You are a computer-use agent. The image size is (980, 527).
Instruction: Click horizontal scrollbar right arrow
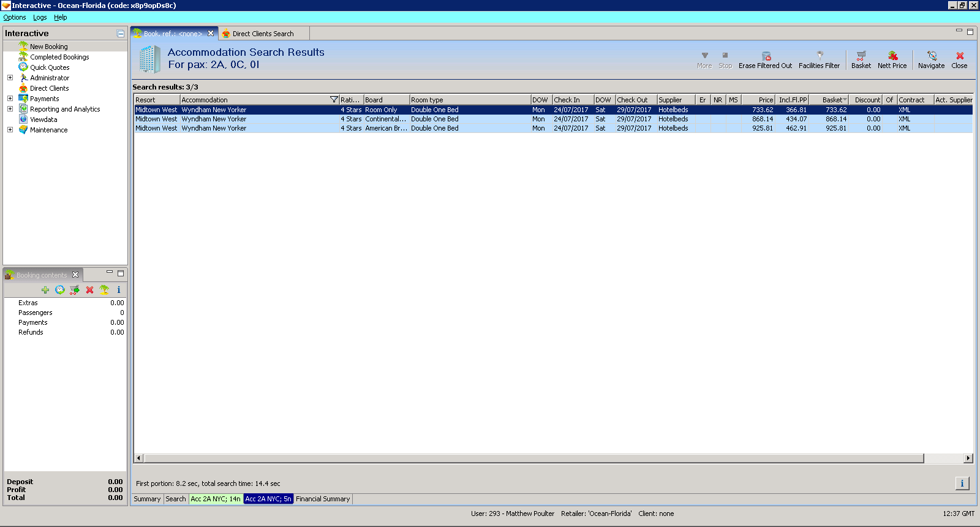click(968, 458)
